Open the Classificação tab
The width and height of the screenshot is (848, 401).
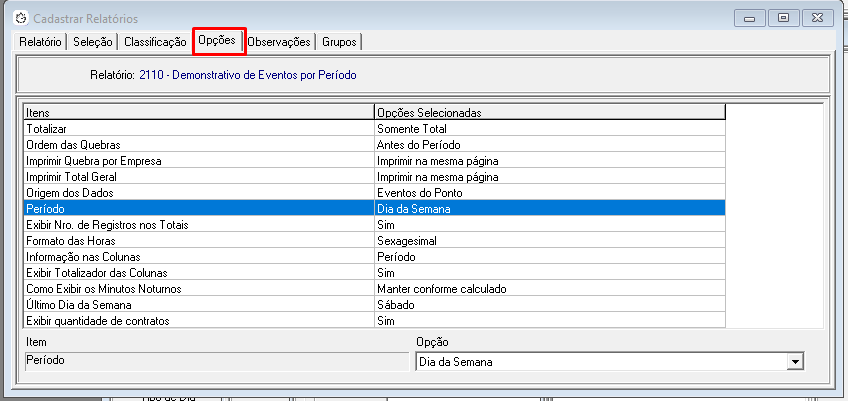(x=154, y=42)
